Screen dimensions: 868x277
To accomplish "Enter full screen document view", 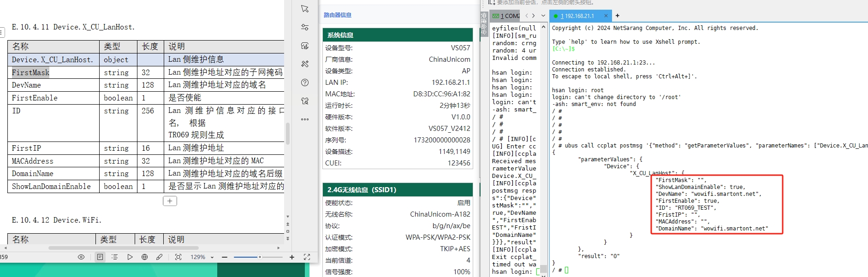I will pos(307,257).
